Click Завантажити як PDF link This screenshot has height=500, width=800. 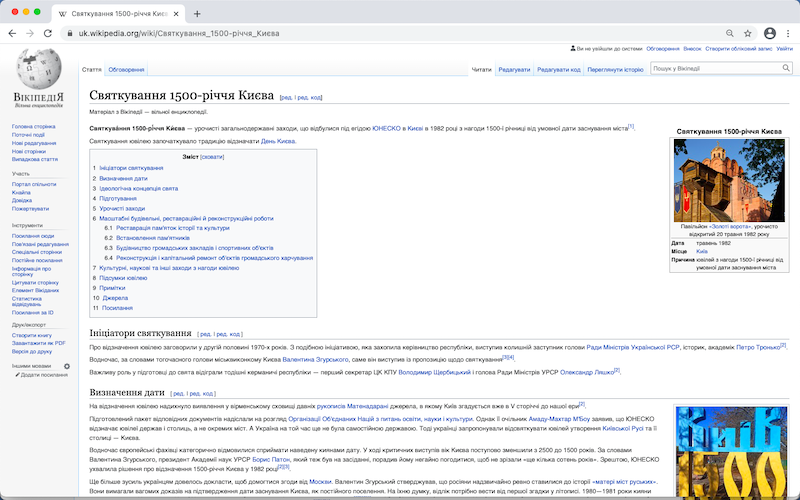pos(39,343)
